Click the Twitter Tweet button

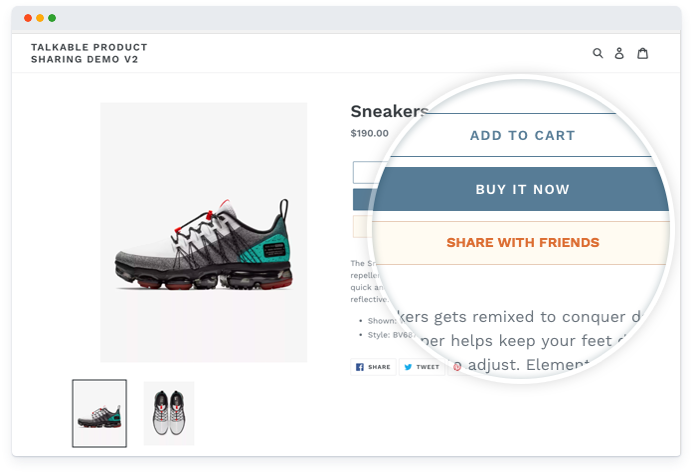422,367
